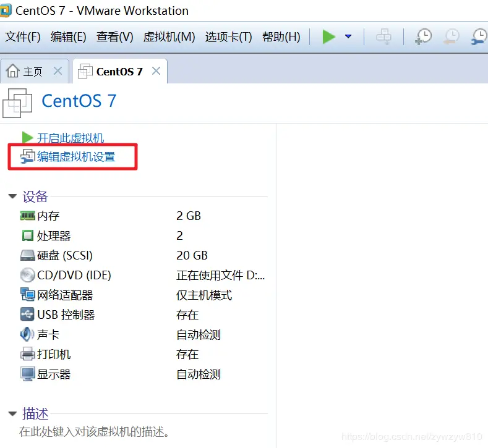Click the USB 控制器 icon
The height and width of the screenshot is (448, 488).
click(x=27, y=314)
